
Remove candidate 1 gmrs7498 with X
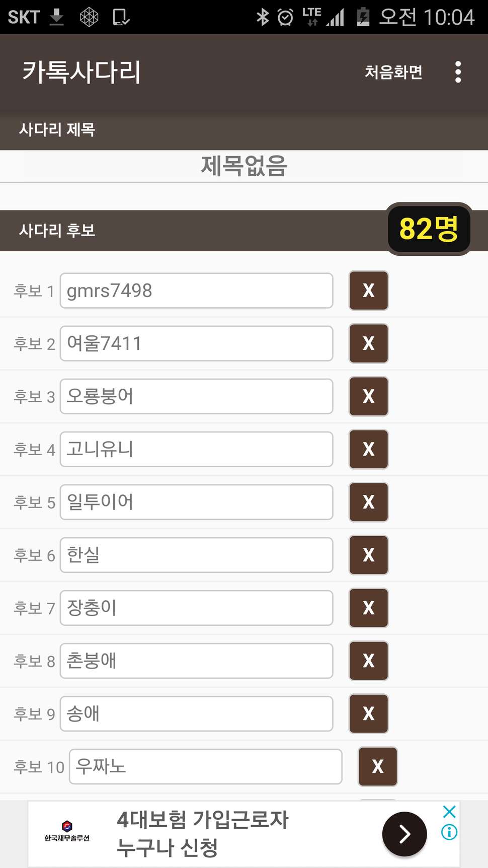coord(369,291)
